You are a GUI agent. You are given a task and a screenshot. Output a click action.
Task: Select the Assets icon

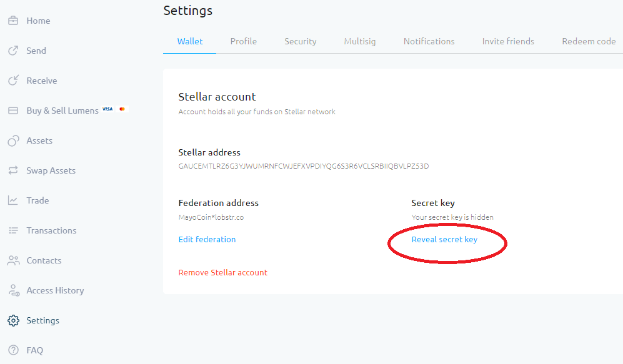13,140
